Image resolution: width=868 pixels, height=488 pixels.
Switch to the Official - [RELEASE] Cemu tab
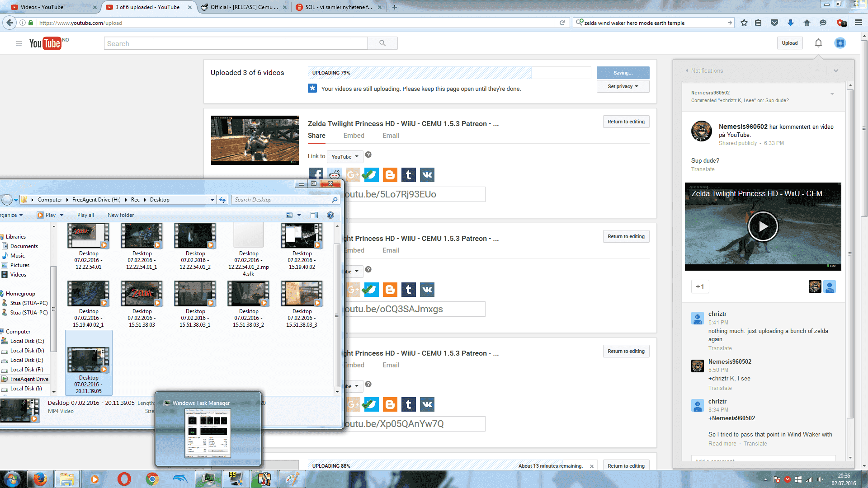coord(244,7)
